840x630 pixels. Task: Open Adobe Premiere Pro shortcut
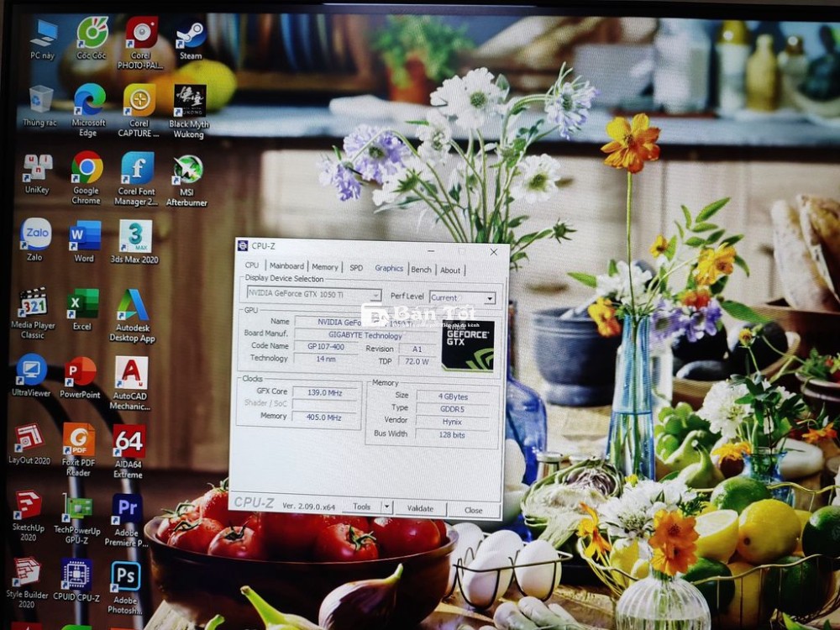[127, 520]
